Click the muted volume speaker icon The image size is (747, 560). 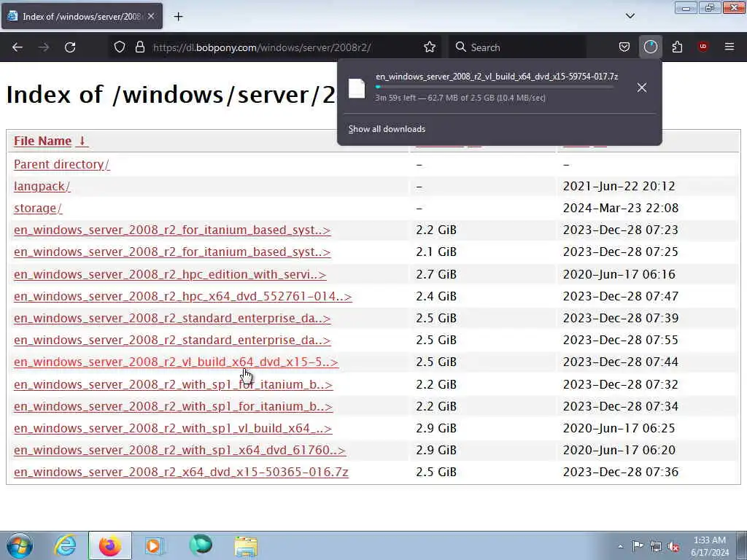pyautogui.click(x=673, y=547)
